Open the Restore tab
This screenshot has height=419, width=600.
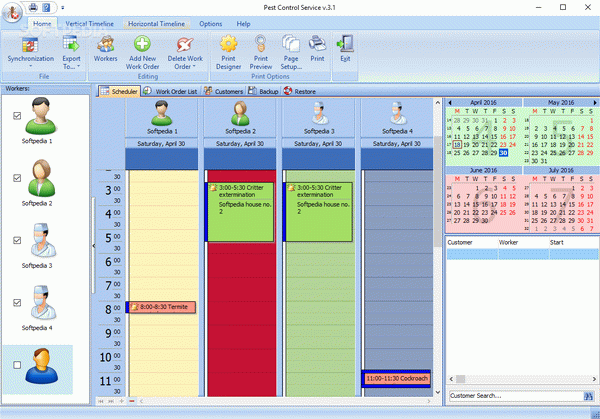click(300, 91)
